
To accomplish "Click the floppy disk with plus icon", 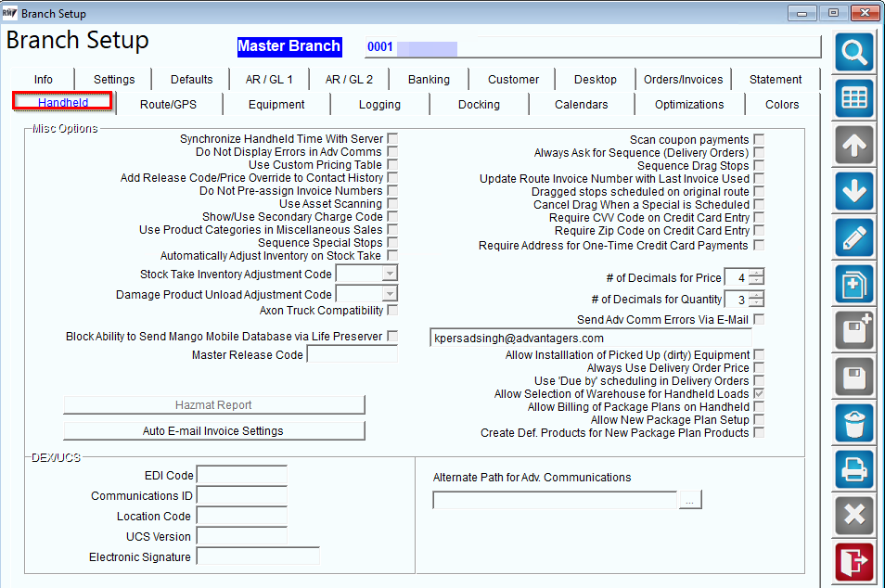I will pos(854,330).
